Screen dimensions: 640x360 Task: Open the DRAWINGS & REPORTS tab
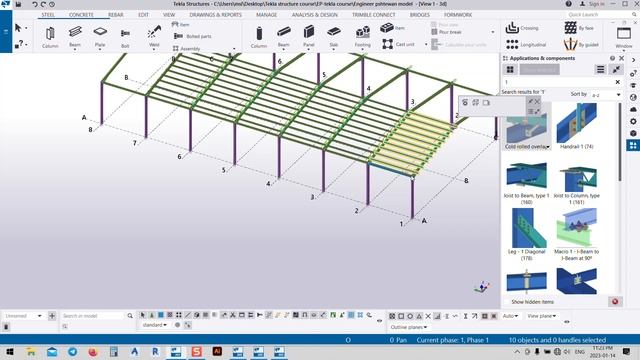(x=216, y=15)
